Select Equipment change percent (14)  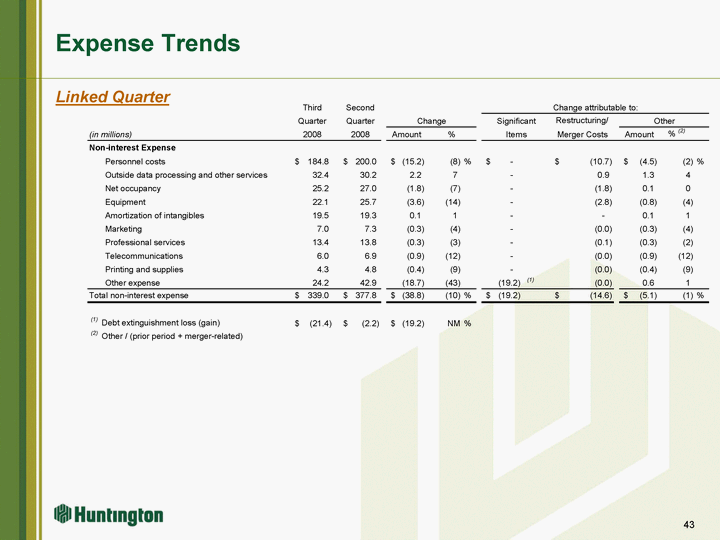pos(453,202)
